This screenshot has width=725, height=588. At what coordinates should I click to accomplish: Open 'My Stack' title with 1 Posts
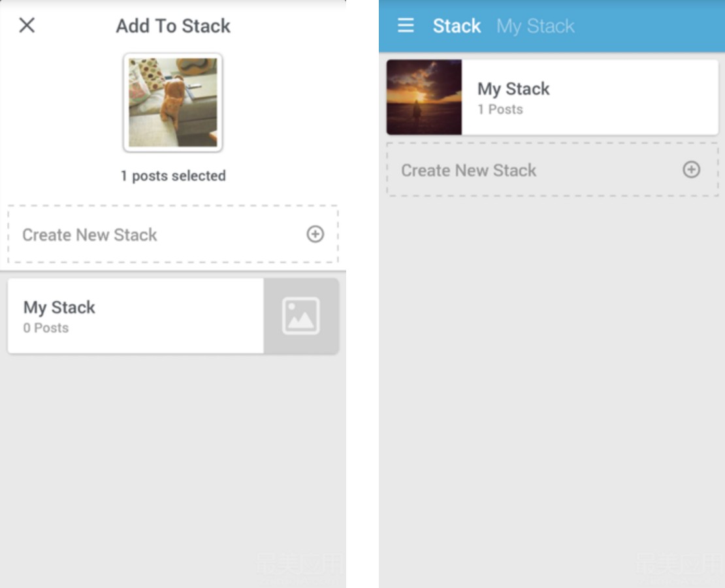coord(513,89)
